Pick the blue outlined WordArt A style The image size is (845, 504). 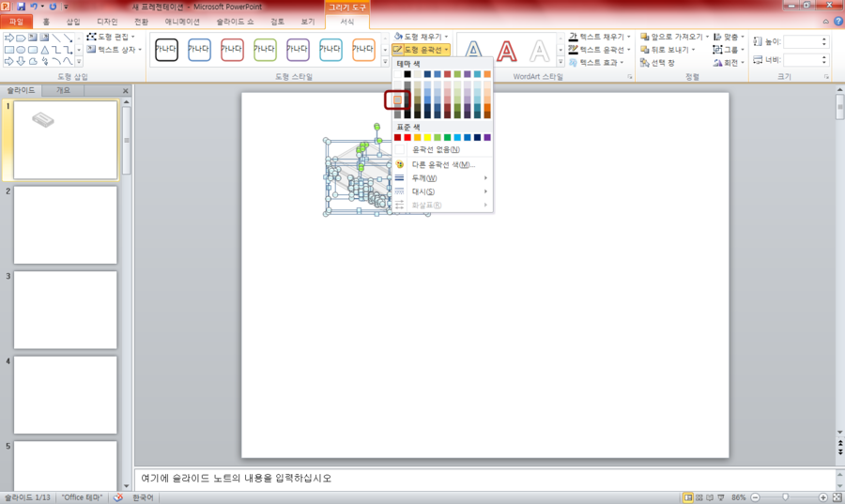pos(473,50)
